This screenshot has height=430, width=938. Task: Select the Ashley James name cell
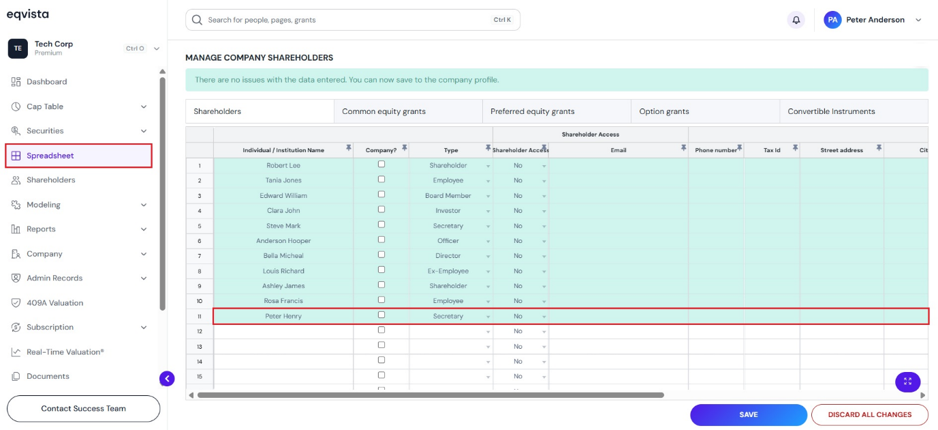coord(284,286)
